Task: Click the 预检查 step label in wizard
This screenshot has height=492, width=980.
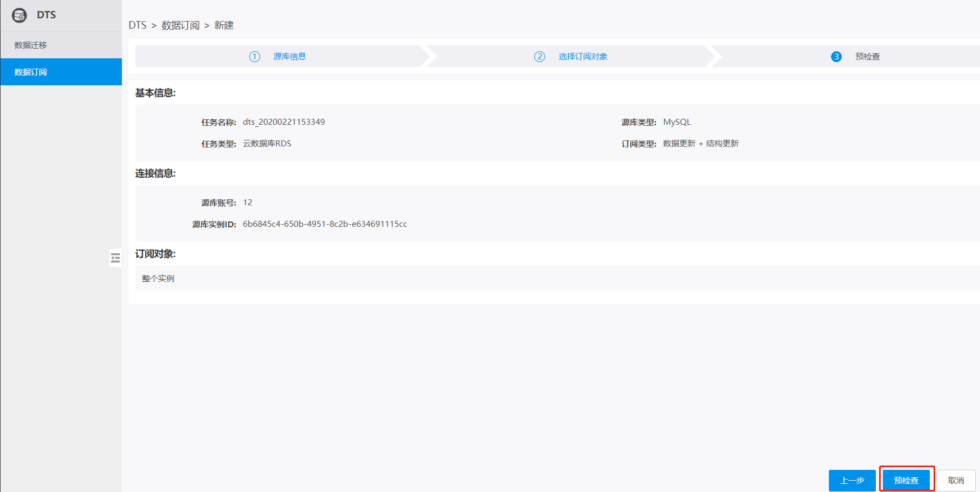Action: 868,57
